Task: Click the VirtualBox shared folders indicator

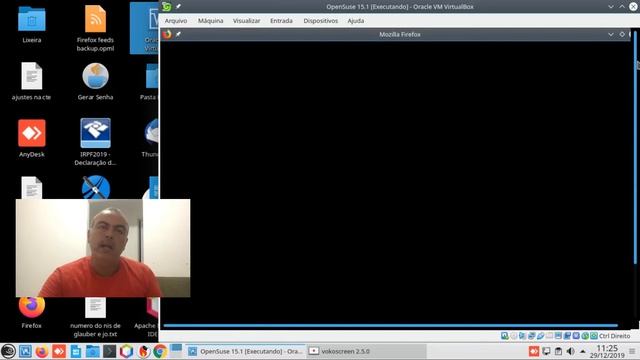Action: click(549, 336)
